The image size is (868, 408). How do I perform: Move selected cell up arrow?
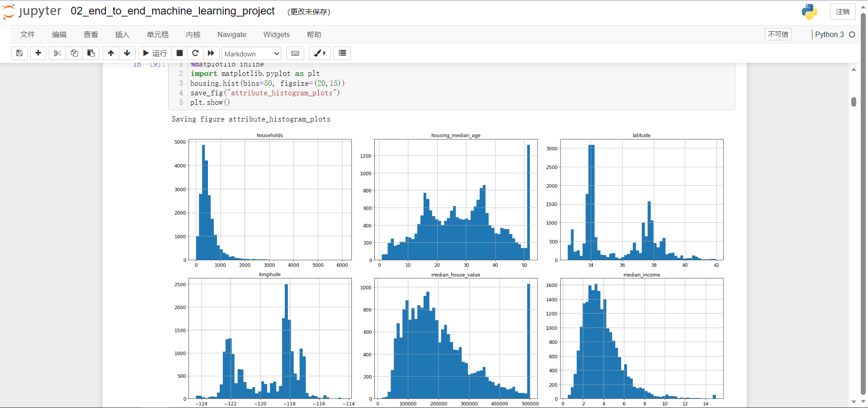pyautogui.click(x=111, y=53)
